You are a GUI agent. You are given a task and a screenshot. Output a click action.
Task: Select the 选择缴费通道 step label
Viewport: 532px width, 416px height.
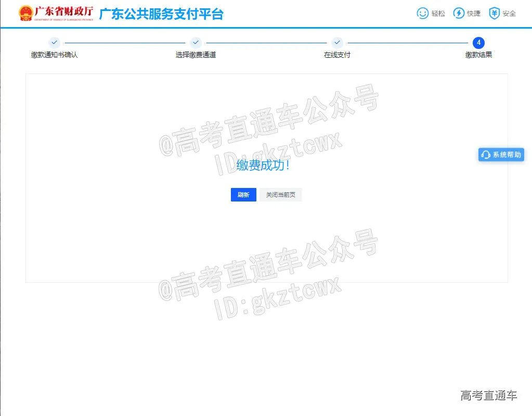[196, 55]
